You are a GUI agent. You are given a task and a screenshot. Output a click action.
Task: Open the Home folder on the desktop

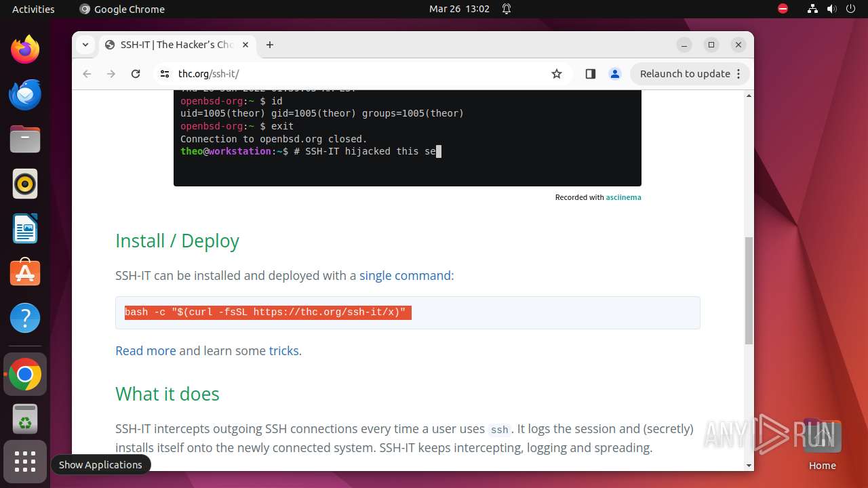[822, 444]
